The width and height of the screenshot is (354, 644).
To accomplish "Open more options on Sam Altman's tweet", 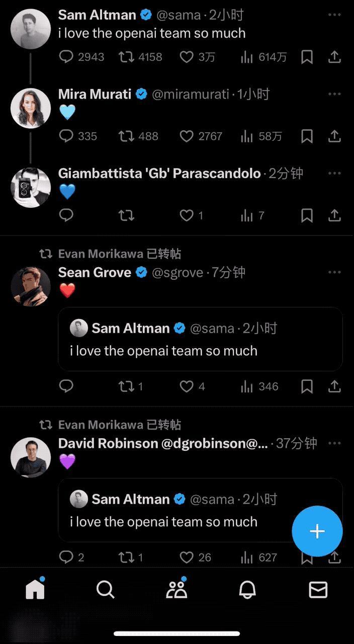I will tap(334, 15).
